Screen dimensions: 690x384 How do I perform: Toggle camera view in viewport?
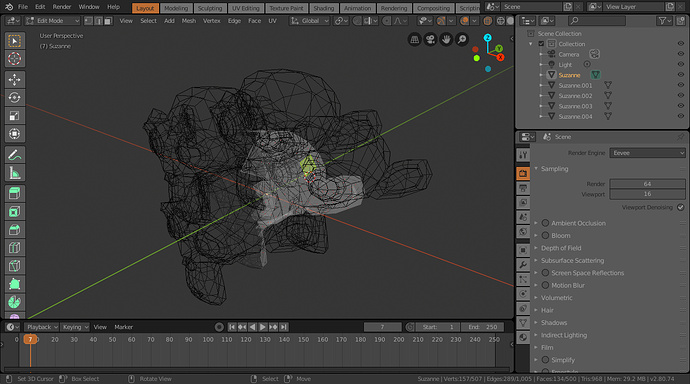(x=430, y=40)
